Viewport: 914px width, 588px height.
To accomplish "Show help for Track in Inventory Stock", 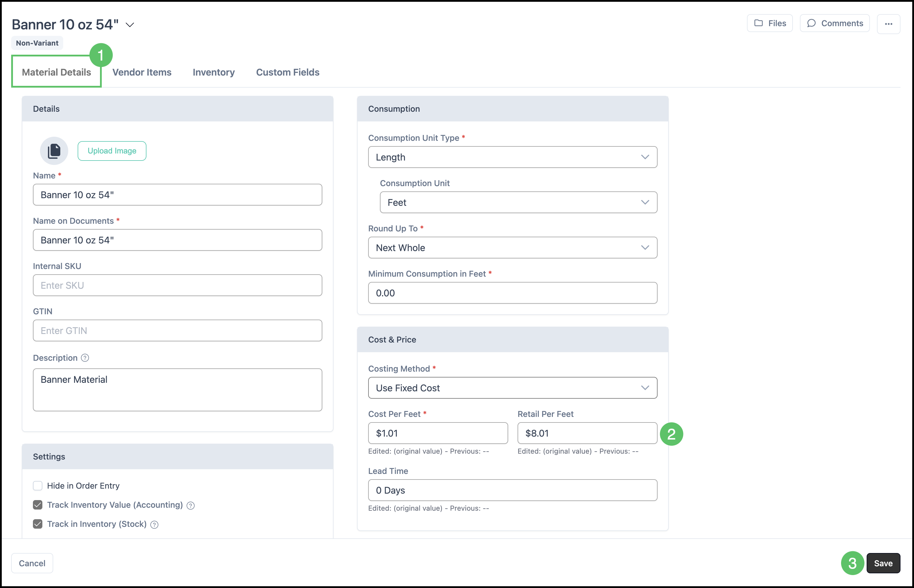I will coord(154,524).
